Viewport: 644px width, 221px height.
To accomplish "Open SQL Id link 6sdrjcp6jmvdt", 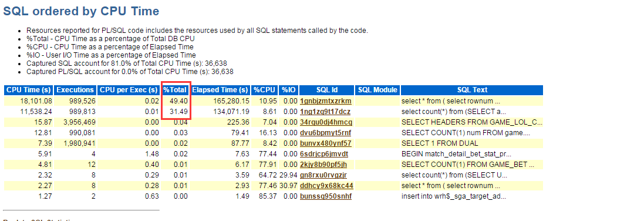I will [x=325, y=154].
